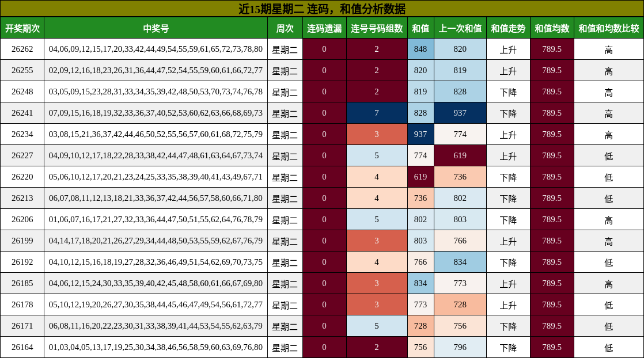
Task: Select issue number 26171
Action: [x=22, y=326]
